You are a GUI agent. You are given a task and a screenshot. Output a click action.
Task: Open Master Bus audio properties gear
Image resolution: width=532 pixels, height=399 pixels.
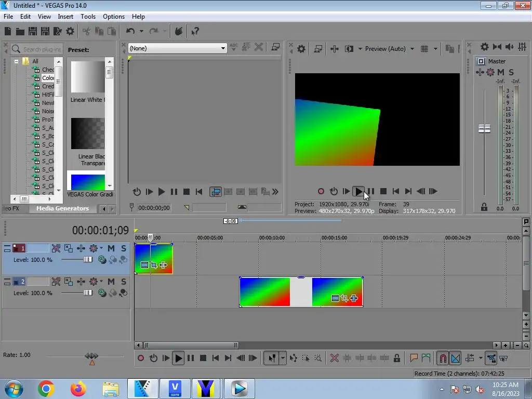(x=485, y=47)
